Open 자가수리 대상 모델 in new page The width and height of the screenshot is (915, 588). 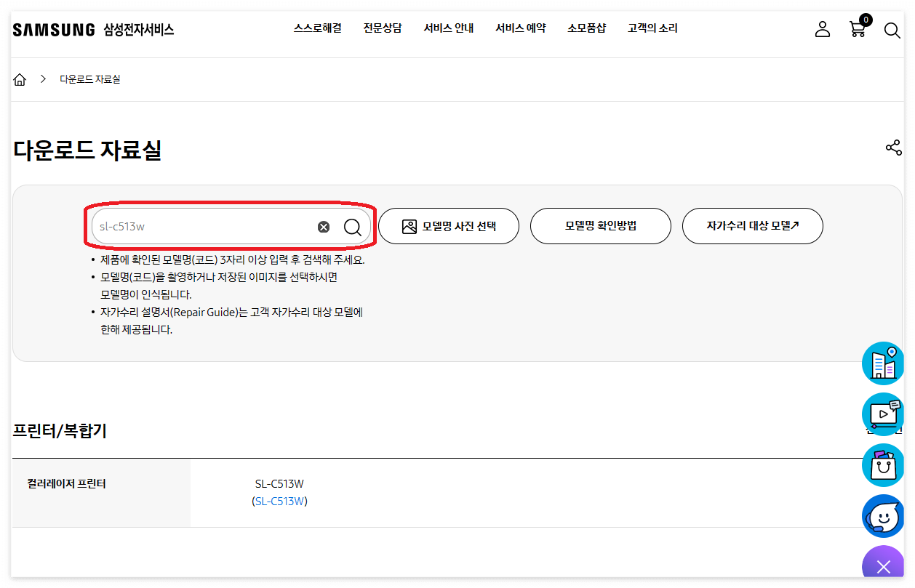click(752, 226)
